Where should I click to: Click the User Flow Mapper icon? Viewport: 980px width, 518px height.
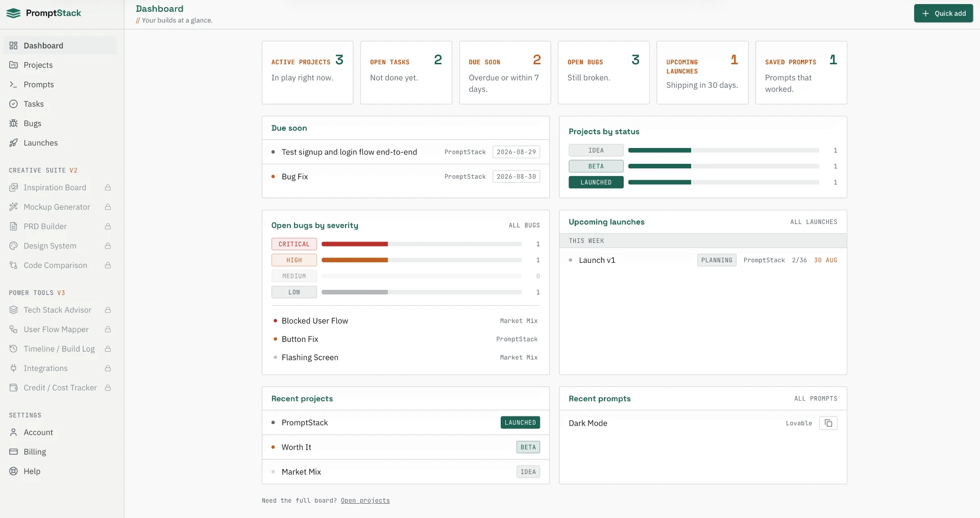[13, 329]
